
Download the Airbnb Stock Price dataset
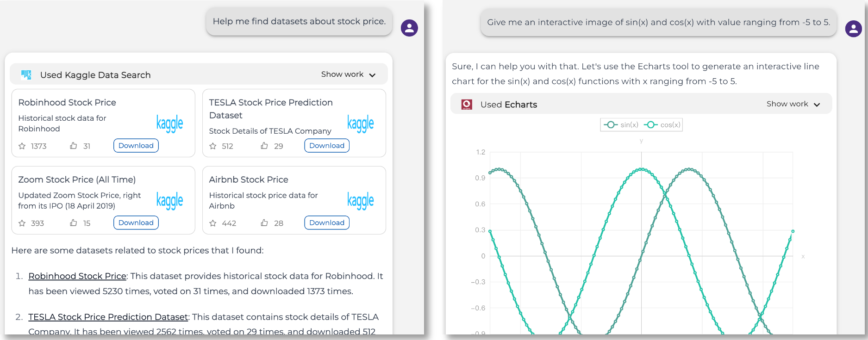coord(327,223)
